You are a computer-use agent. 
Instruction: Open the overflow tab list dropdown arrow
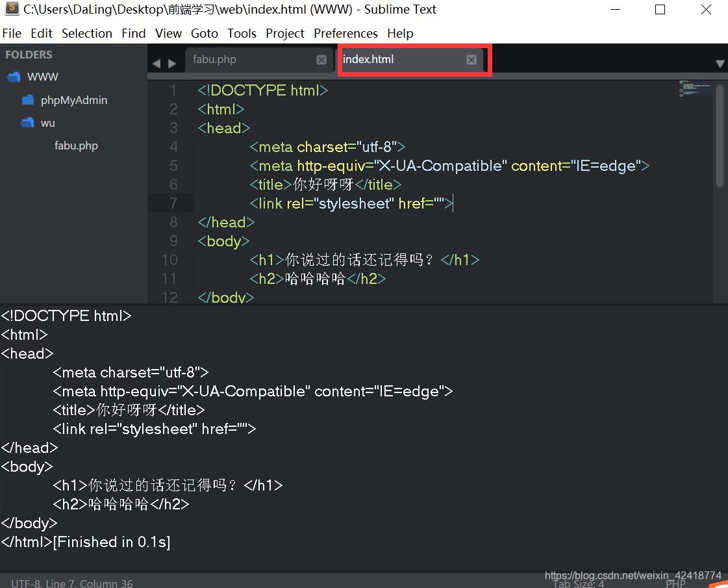point(720,64)
